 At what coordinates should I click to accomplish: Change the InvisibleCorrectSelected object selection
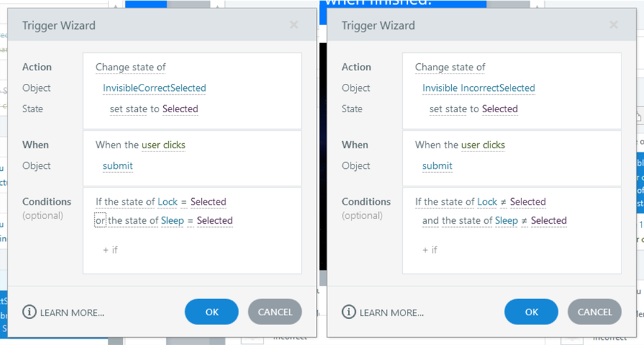(154, 88)
